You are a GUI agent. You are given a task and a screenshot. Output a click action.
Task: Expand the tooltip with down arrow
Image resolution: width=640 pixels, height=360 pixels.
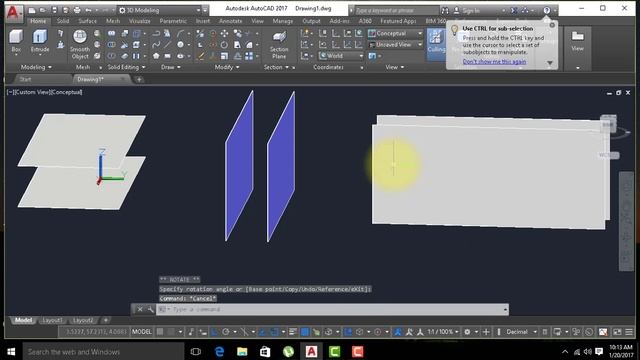coord(550,63)
